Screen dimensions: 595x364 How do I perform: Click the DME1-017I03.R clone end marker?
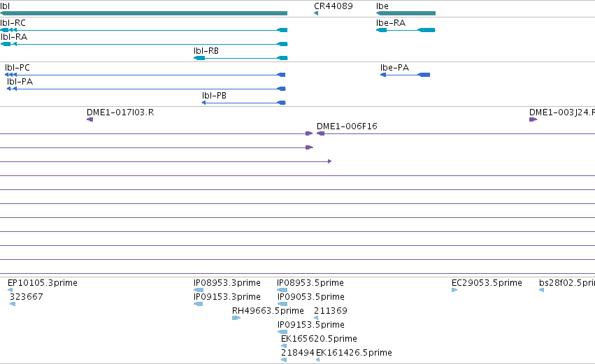[90, 119]
